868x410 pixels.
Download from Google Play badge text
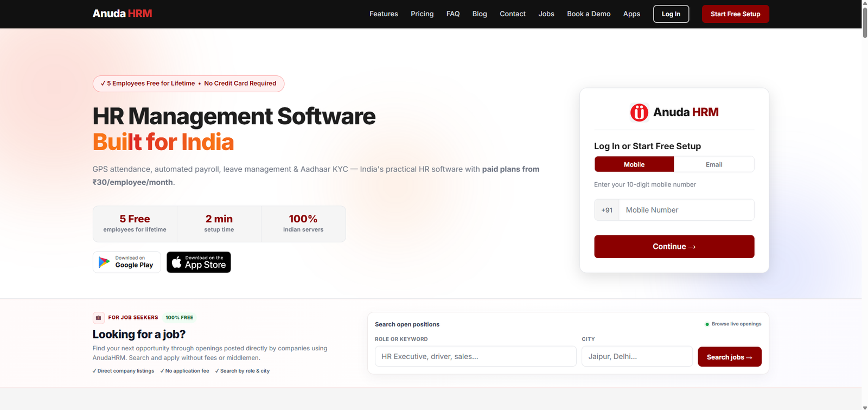pos(134,262)
